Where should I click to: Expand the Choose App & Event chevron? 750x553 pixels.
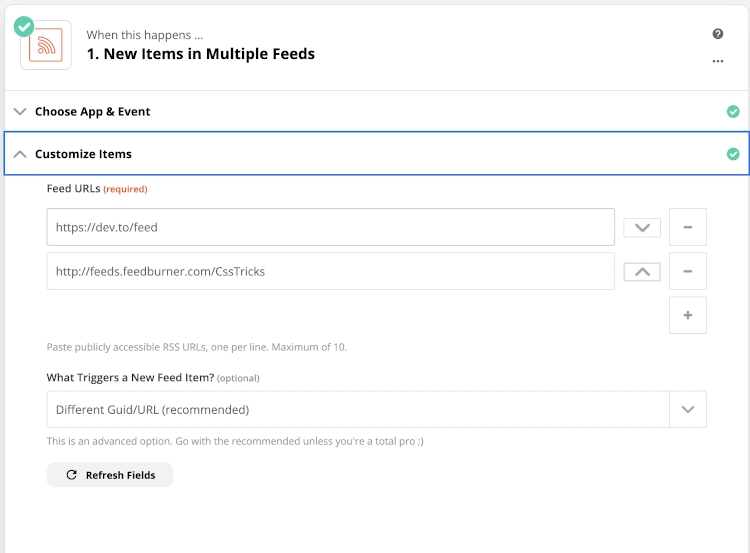[20, 111]
